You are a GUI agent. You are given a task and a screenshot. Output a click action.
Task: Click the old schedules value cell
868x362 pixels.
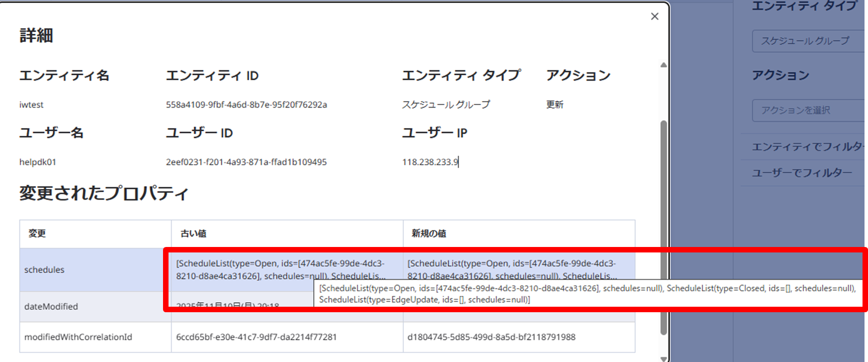click(x=280, y=269)
